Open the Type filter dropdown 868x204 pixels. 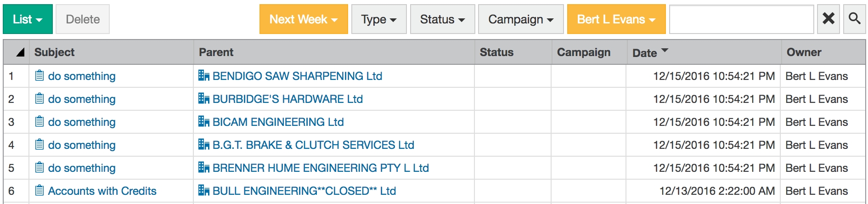[x=378, y=19]
